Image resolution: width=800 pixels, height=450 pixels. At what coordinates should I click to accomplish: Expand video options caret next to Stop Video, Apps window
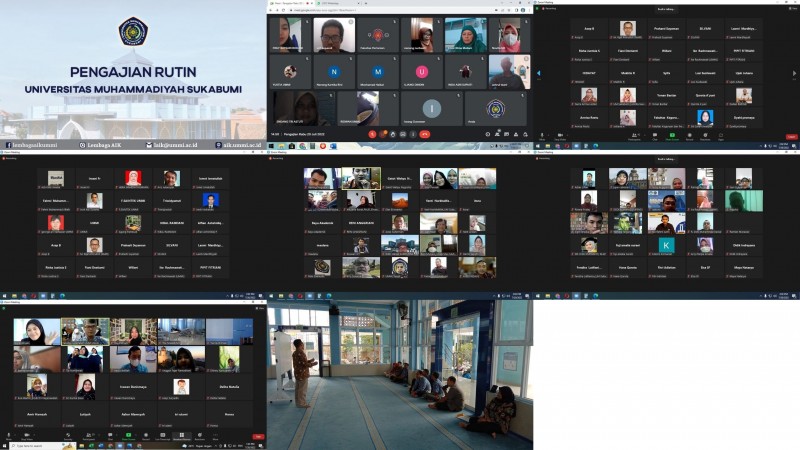567,135
